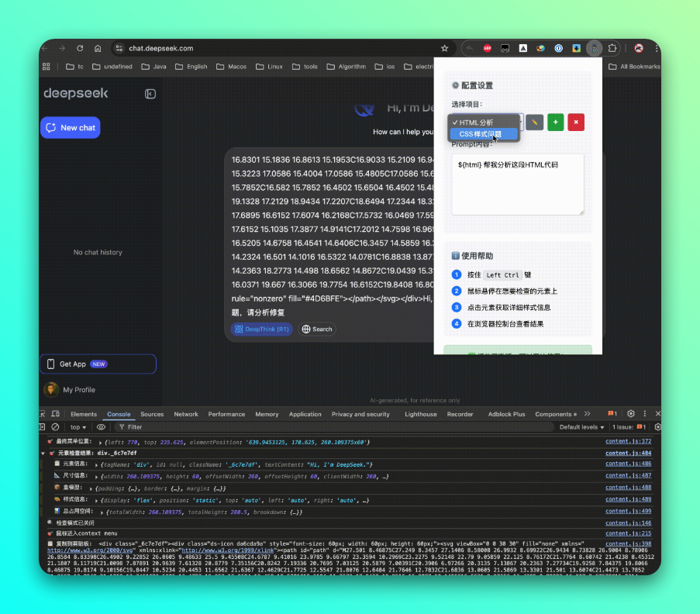Image resolution: width=700 pixels, height=614 pixels.
Task: Open the top context dropdown in console
Action: [78, 427]
